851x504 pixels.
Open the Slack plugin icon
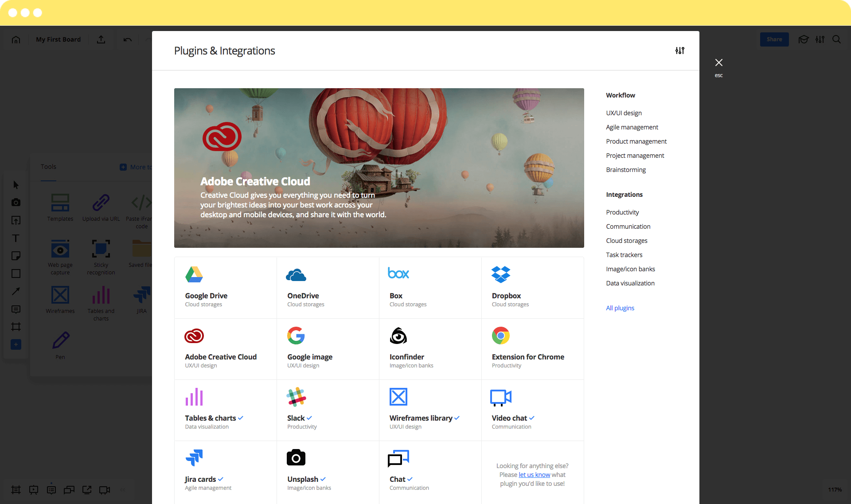[x=296, y=397]
